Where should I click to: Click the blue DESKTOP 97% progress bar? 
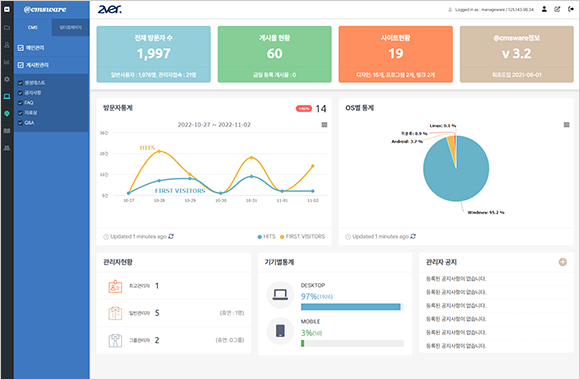coord(351,307)
